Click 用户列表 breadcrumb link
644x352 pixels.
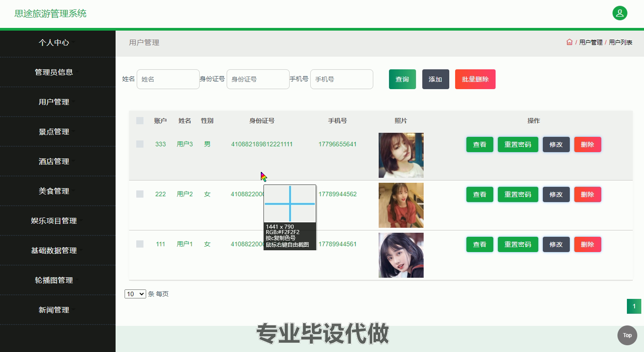[621, 42]
